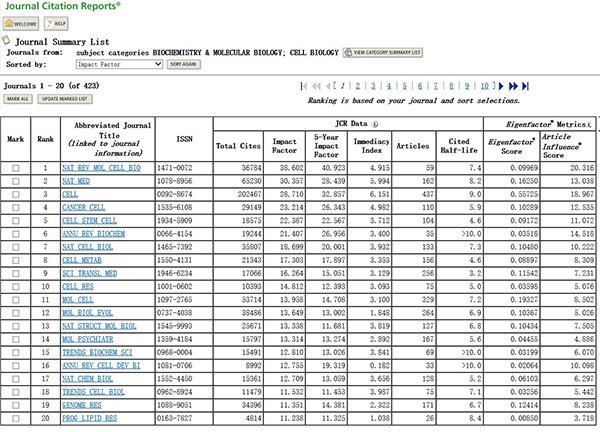Check the GENOME RES row checkbox

tap(16, 405)
